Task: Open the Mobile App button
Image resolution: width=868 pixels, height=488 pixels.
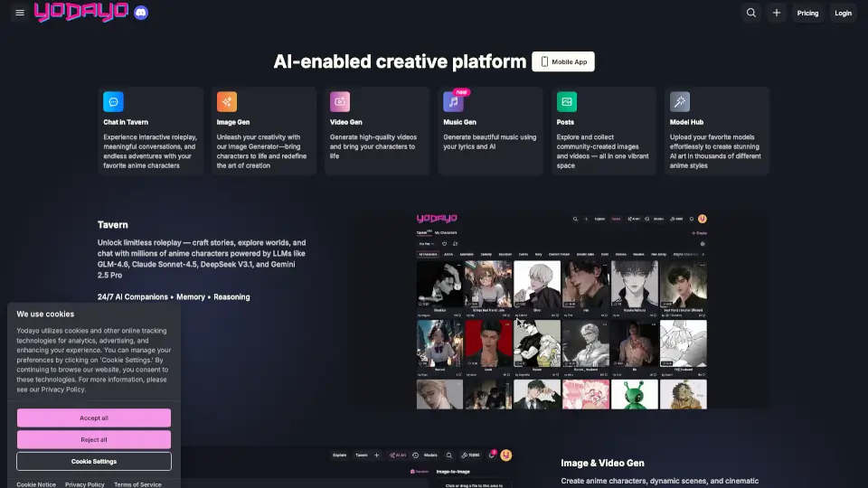Action: (x=563, y=61)
